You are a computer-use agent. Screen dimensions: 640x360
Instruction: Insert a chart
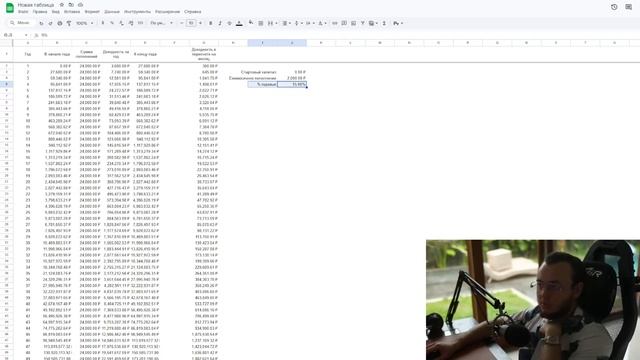pyautogui.click(x=353, y=23)
